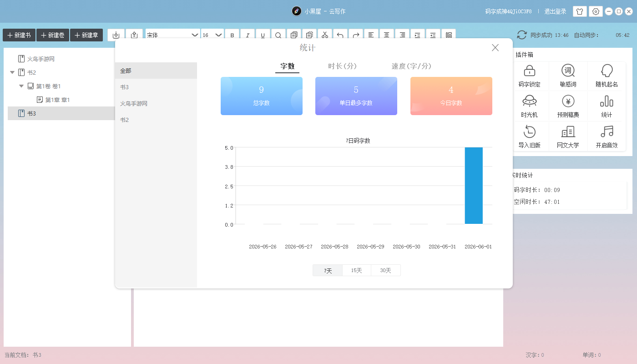Collapse the 第1卷 卷1 tree node
The height and width of the screenshot is (364, 637).
coord(21,86)
